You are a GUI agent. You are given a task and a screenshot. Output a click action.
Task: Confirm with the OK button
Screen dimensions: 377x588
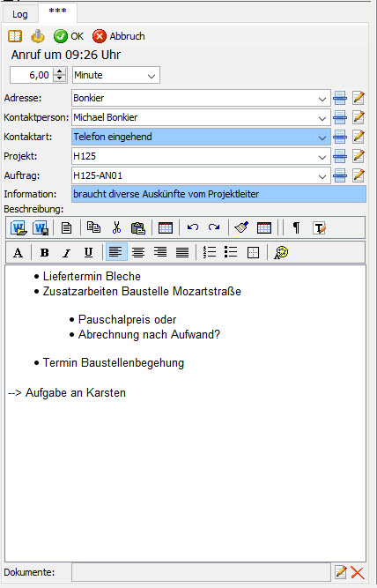[x=69, y=36]
